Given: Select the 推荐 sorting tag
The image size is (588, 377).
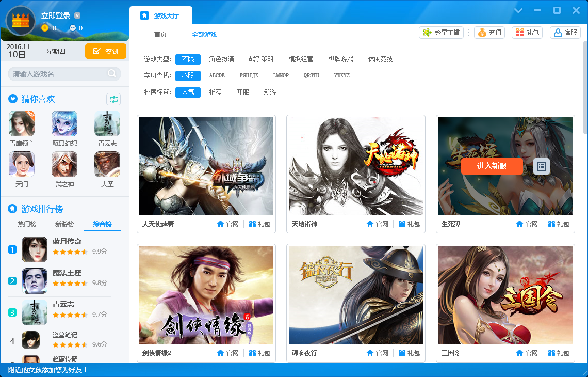Looking at the screenshot, I should (216, 92).
